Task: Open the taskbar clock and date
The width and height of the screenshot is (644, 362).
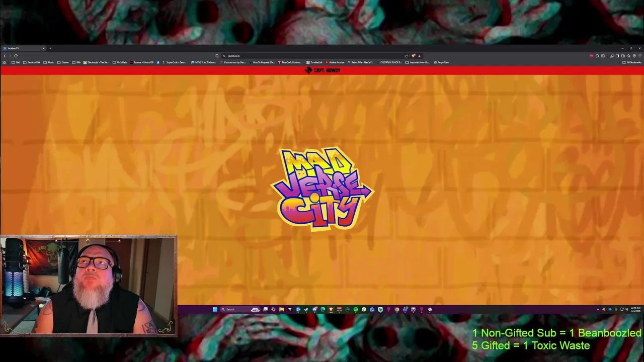Action: tap(636, 309)
